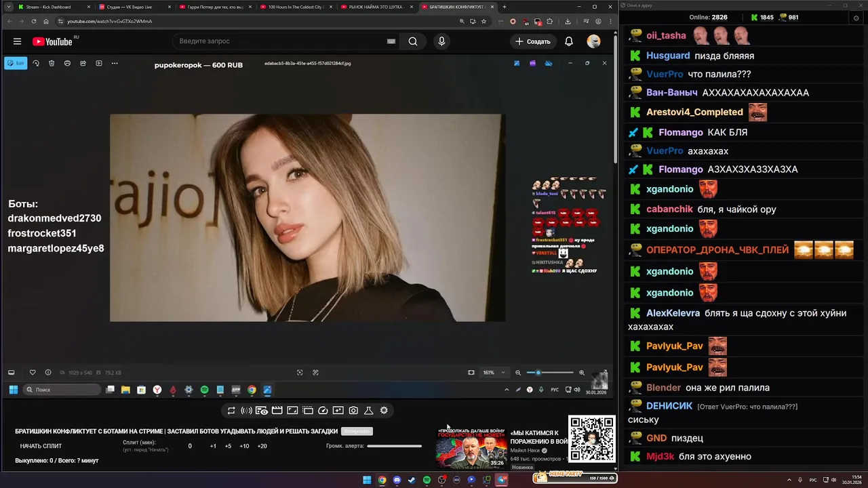
Task: Open the speedometer icon in overlay toolbar
Action: pos(323,410)
